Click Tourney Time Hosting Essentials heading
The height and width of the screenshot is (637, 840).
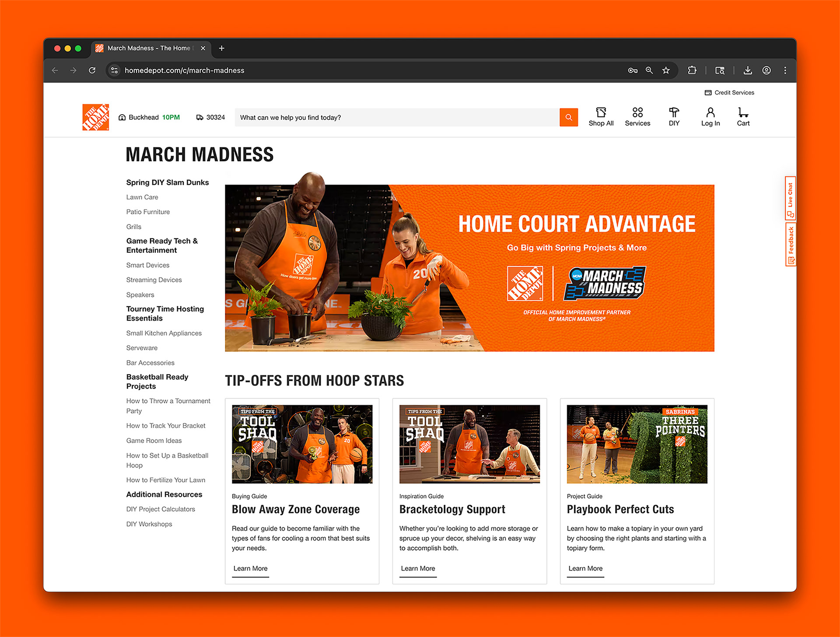pyautogui.click(x=165, y=314)
